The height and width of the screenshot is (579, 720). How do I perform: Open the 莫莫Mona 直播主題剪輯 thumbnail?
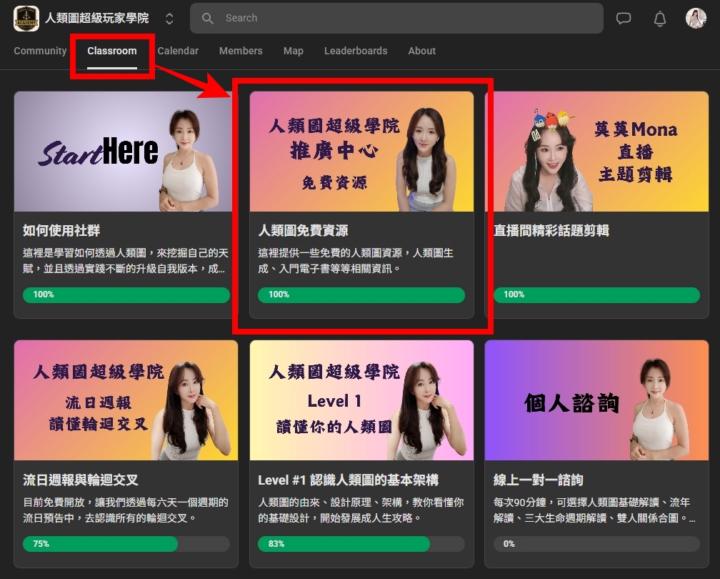[596, 151]
